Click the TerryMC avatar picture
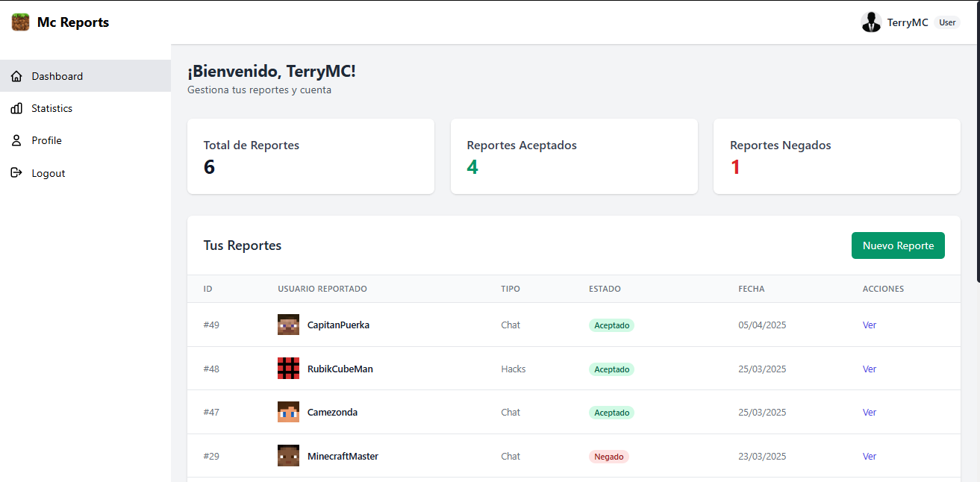980x482 pixels. (x=871, y=22)
